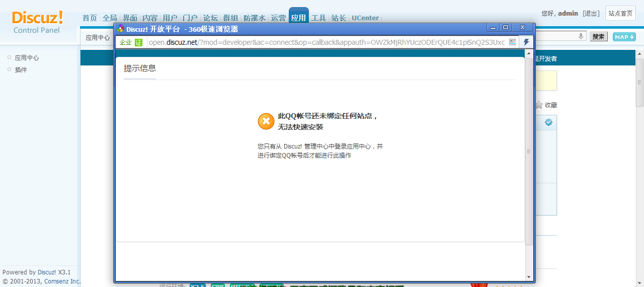Click the Discuz! link in the footer
This screenshot has width=644, height=287.
(x=47, y=272)
